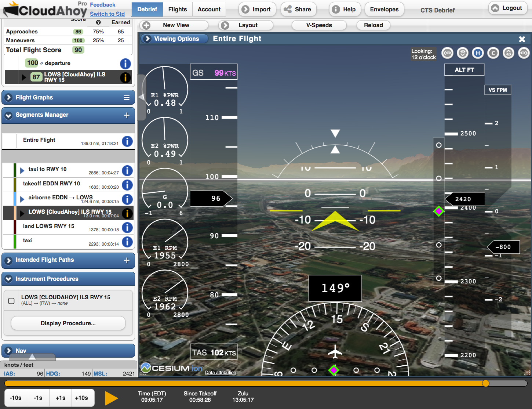532x409 pixels.
Task: Click the timeline playhead knob
Action: [486, 383]
